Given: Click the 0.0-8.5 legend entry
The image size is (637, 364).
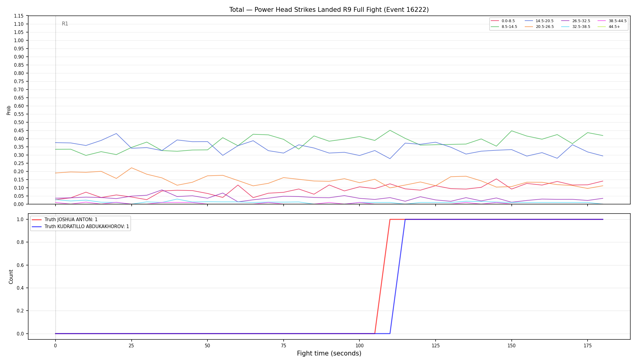Looking at the screenshot, I should pyautogui.click(x=503, y=21).
